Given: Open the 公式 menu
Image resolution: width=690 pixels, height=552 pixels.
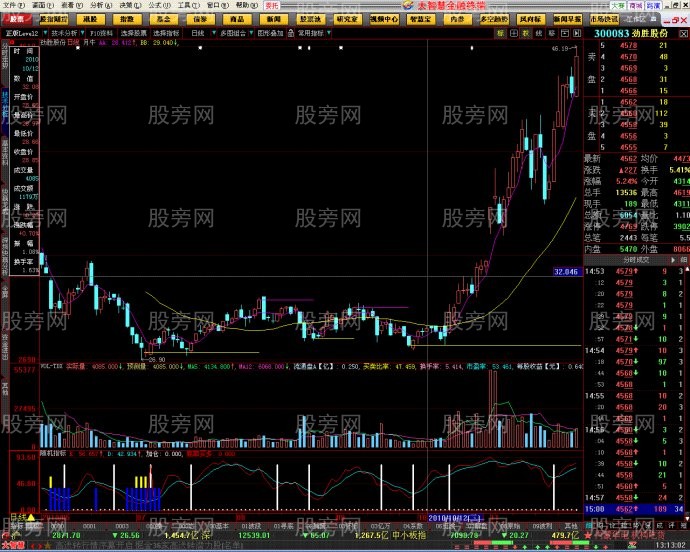Looking at the screenshot, I should (x=159, y=5).
